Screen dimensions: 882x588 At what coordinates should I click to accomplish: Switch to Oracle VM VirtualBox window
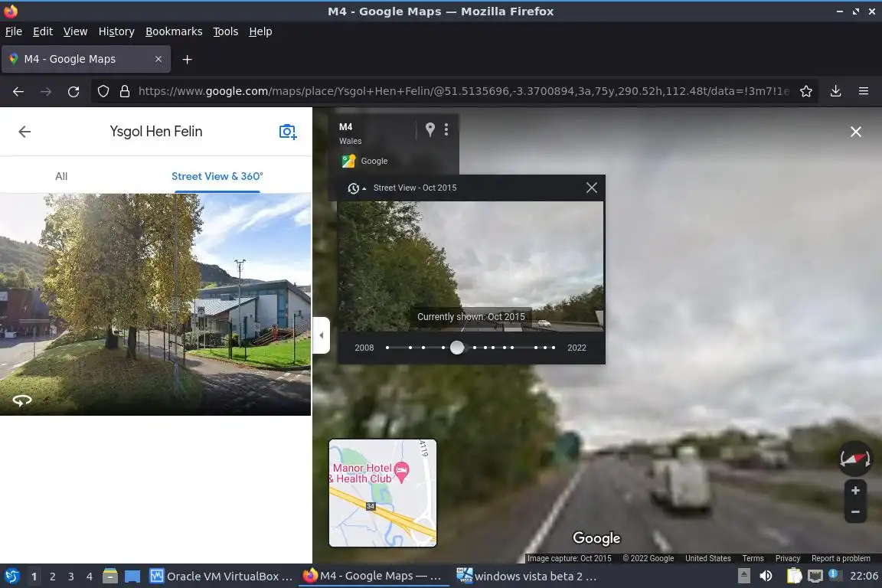click(221, 577)
